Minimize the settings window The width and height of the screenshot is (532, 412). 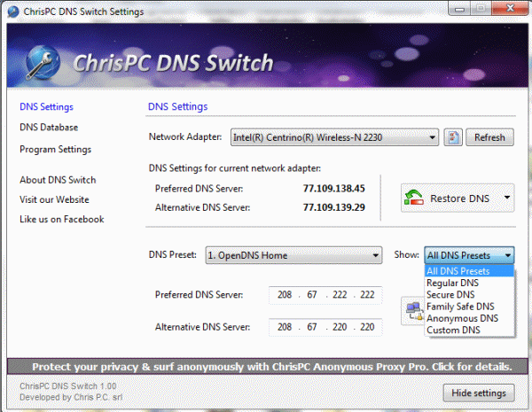pos(459,8)
